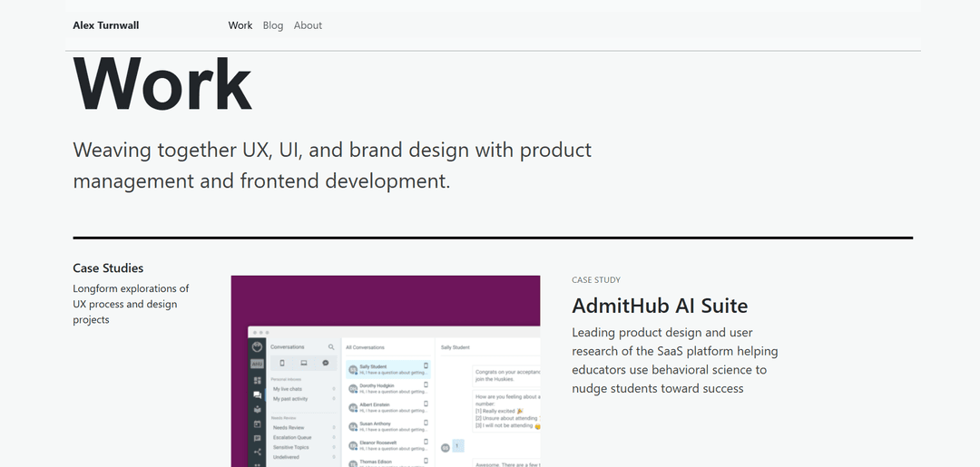Viewport: 980px width, 467px height.
Task: Click the 'Leading product design and user' description
Action: (674, 360)
